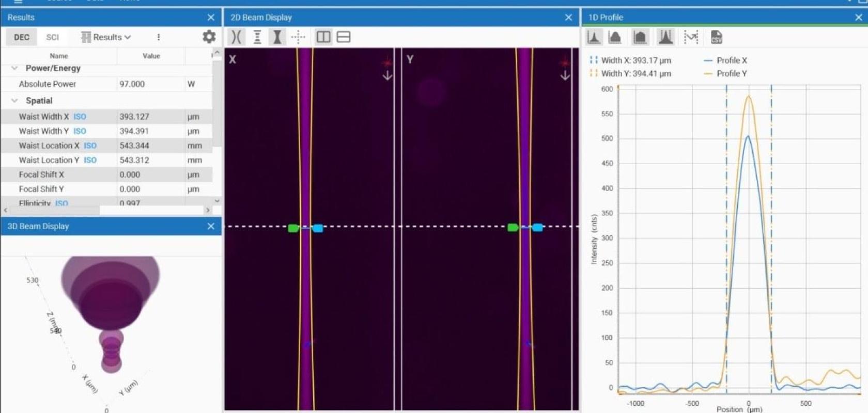
Task: Open the Results dropdown menu
Action: [106, 37]
